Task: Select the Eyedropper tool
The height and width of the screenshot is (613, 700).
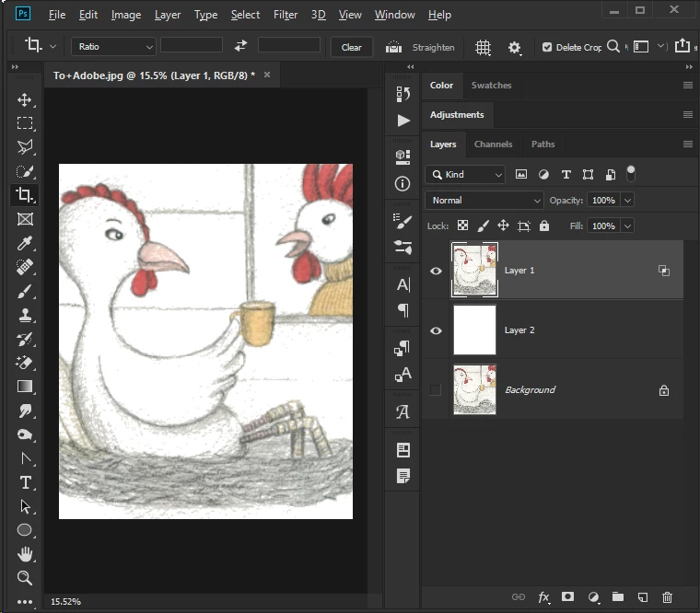Action: coord(25,243)
